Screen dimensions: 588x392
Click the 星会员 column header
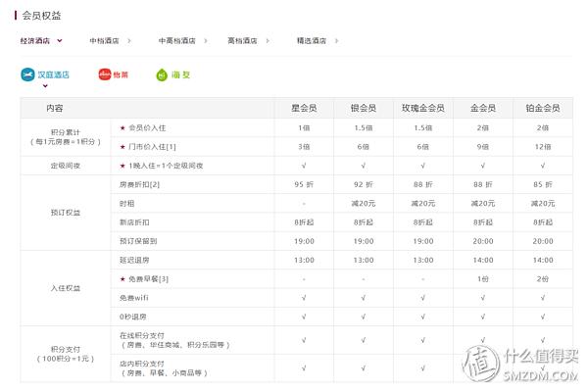point(304,108)
